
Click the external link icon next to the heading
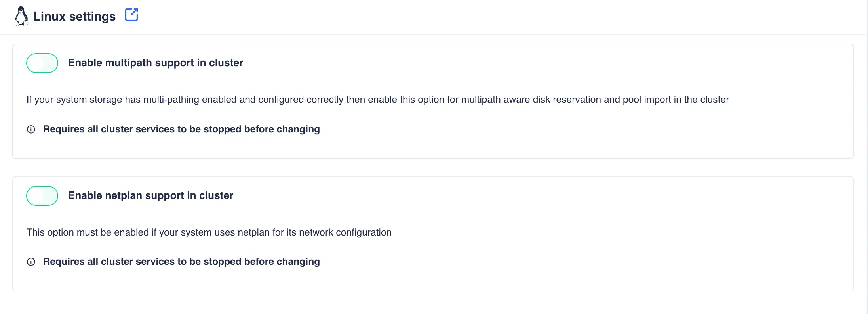click(x=131, y=14)
